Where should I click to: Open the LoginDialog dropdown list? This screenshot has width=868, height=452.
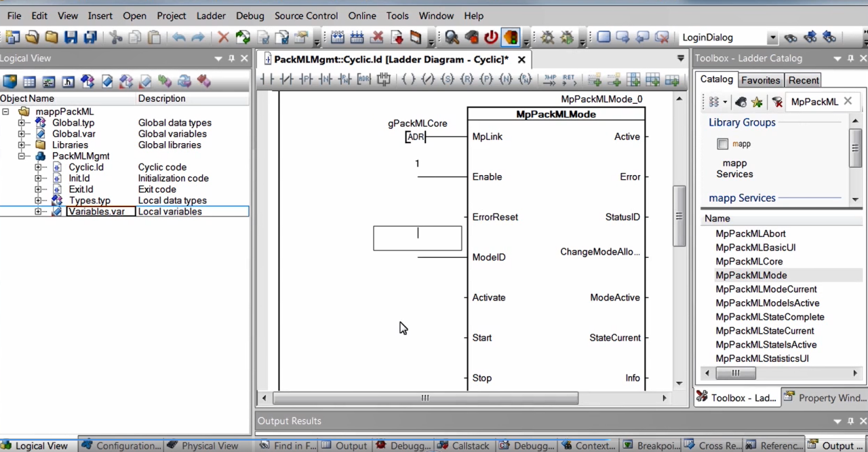point(772,38)
